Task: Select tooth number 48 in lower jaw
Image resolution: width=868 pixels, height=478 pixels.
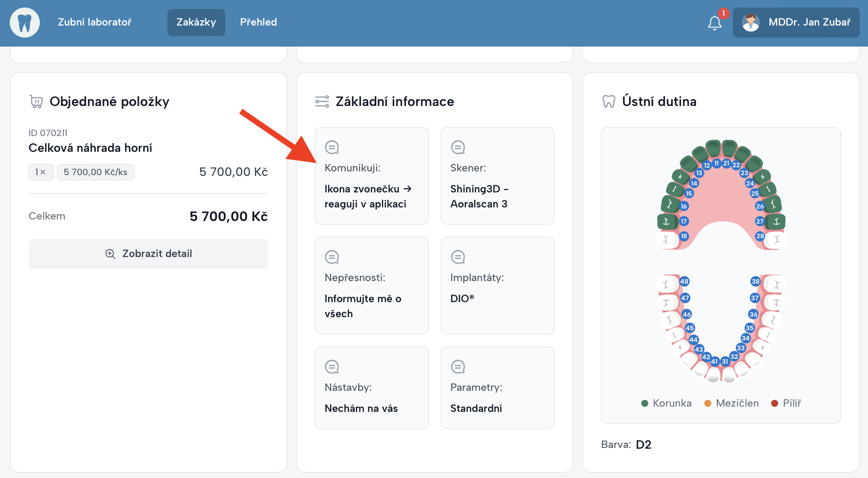Action: (684, 281)
